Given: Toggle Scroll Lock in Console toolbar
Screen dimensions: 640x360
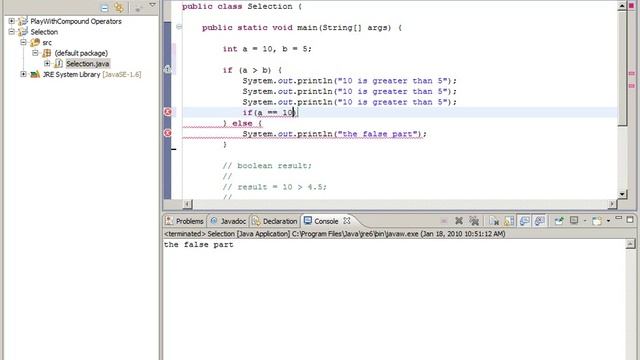Looking at the screenshot, I should pos(509,221).
